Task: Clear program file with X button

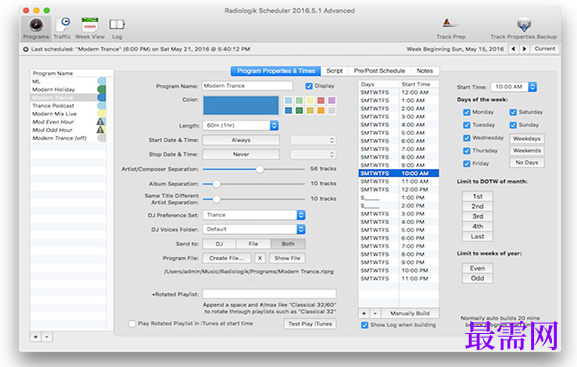Action: coord(260,258)
